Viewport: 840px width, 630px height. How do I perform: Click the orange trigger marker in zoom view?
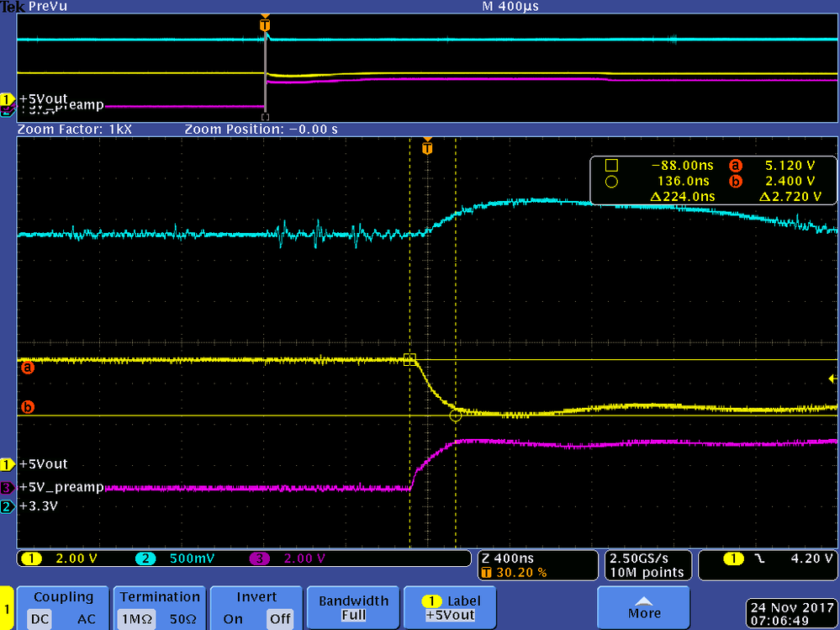tap(427, 147)
